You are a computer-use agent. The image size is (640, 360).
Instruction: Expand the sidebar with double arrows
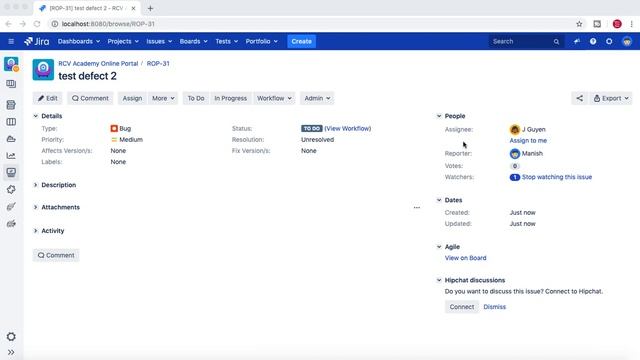(x=11, y=352)
